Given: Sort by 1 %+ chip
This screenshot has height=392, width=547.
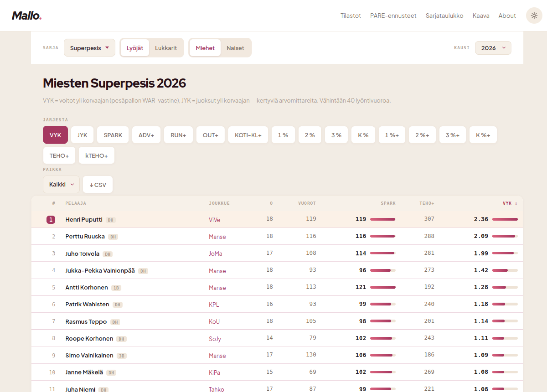Looking at the screenshot, I should pyautogui.click(x=392, y=135).
